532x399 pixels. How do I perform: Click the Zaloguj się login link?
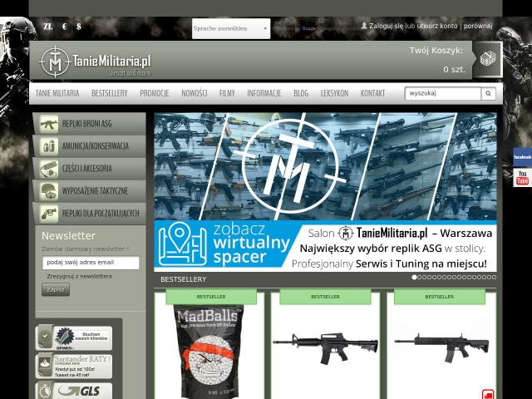(x=386, y=26)
